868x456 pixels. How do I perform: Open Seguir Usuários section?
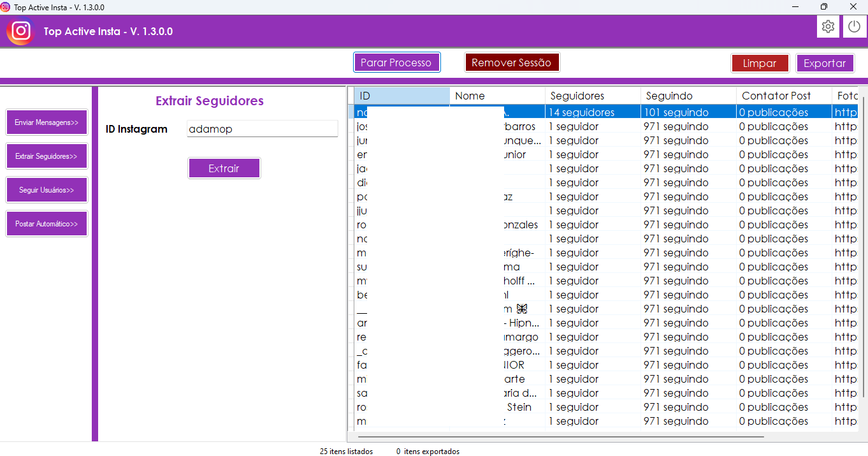pos(47,190)
